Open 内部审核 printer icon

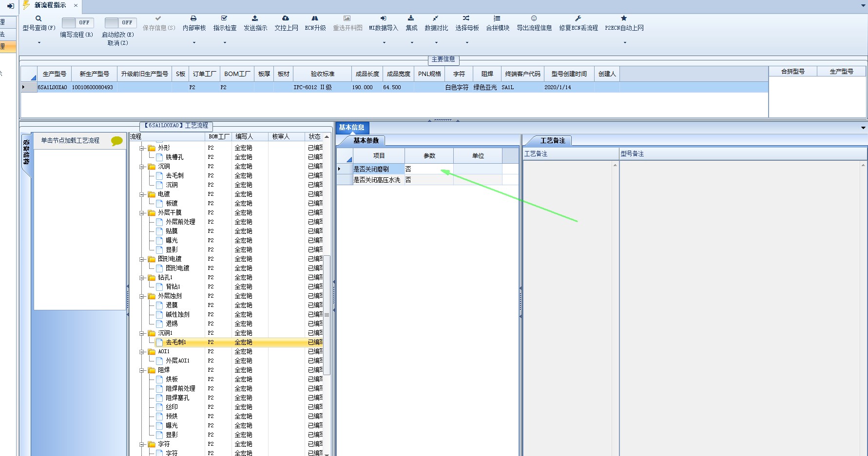click(x=194, y=19)
